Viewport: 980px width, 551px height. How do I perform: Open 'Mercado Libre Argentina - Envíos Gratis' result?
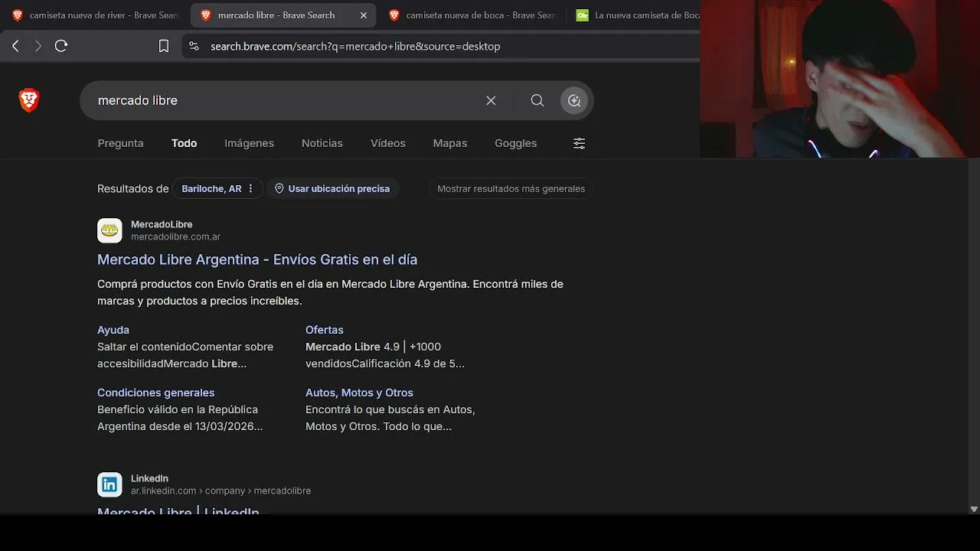[x=257, y=259]
